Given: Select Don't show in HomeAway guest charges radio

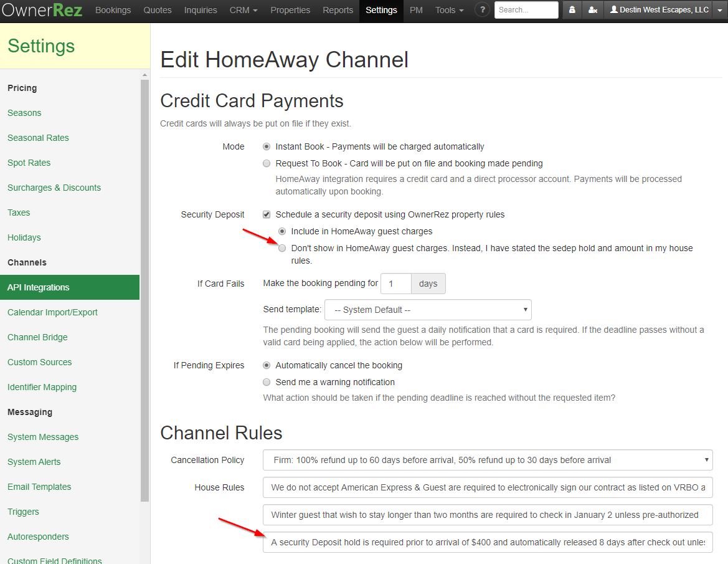Looking at the screenshot, I should point(282,248).
